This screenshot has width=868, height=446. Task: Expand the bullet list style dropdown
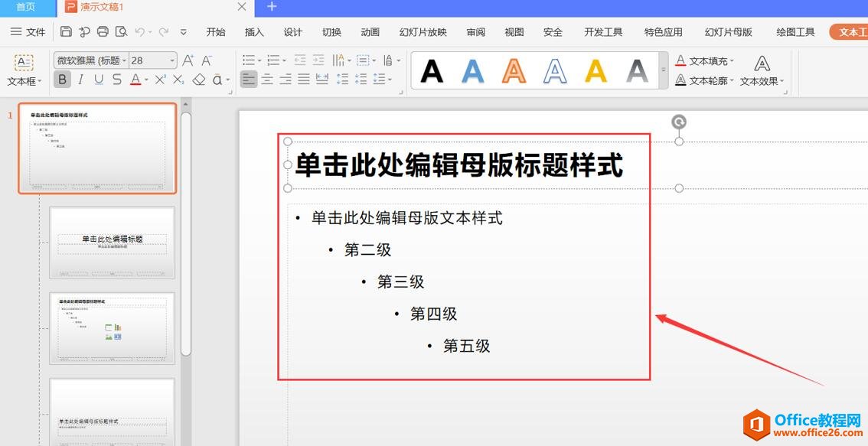(261, 60)
